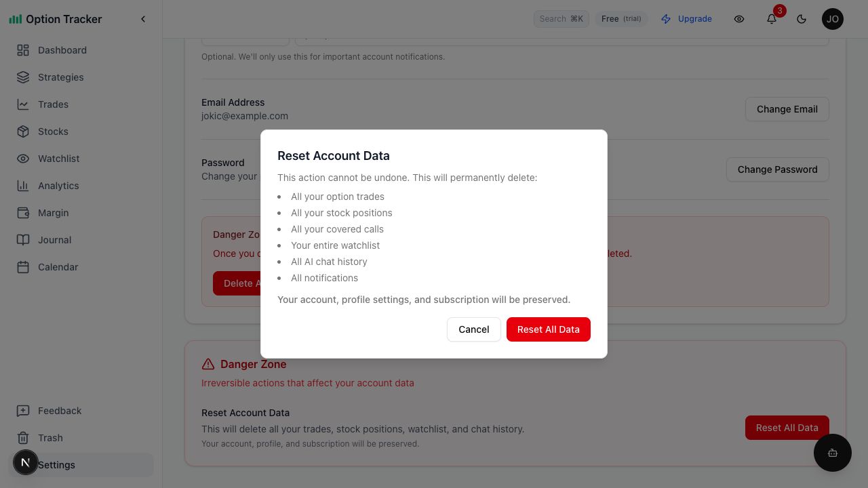Click the Upgrade link in header
Screen dimensions: 868x488
point(686,19)
